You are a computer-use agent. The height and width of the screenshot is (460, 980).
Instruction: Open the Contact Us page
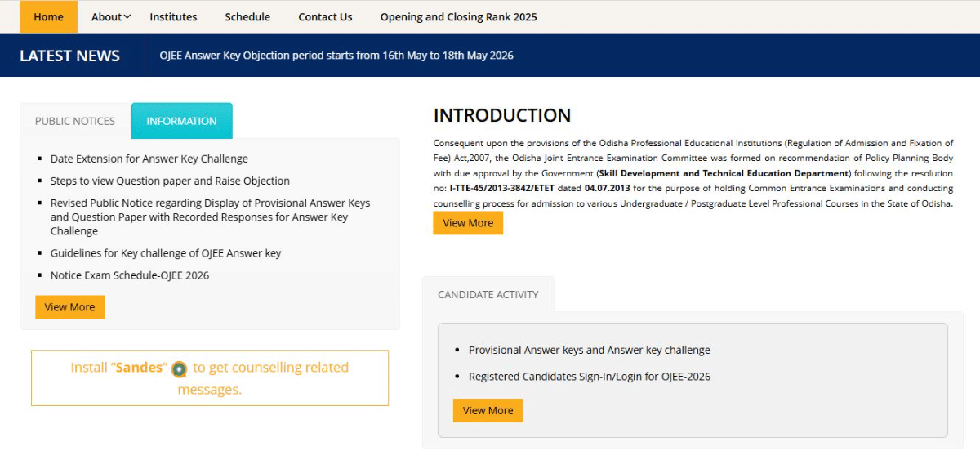click(325, 17)
